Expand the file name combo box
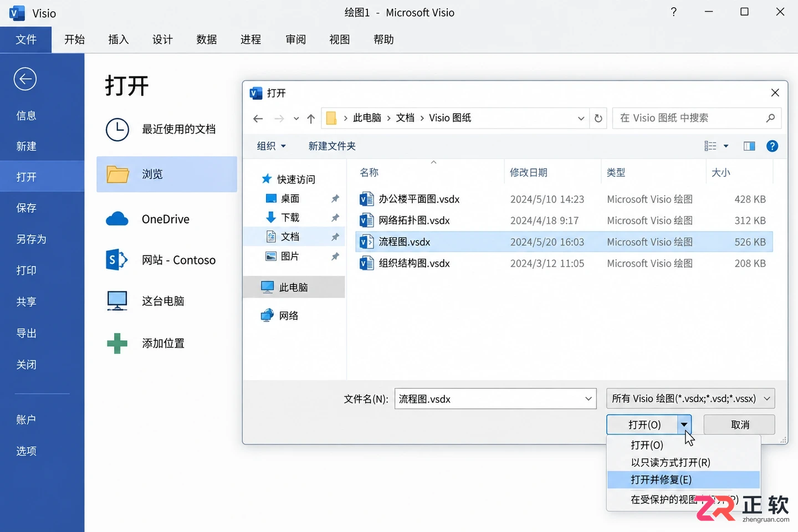This screenshot has width=798, height=532. point(588,399)
